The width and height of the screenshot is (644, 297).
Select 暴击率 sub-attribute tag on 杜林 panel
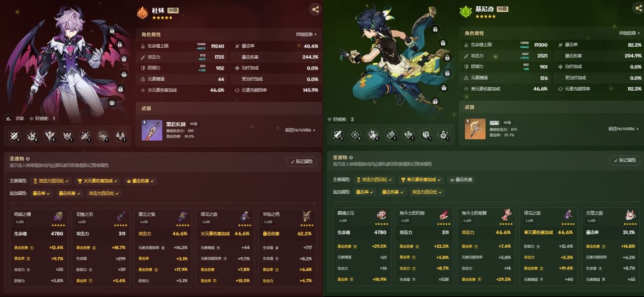pos(42,193)
